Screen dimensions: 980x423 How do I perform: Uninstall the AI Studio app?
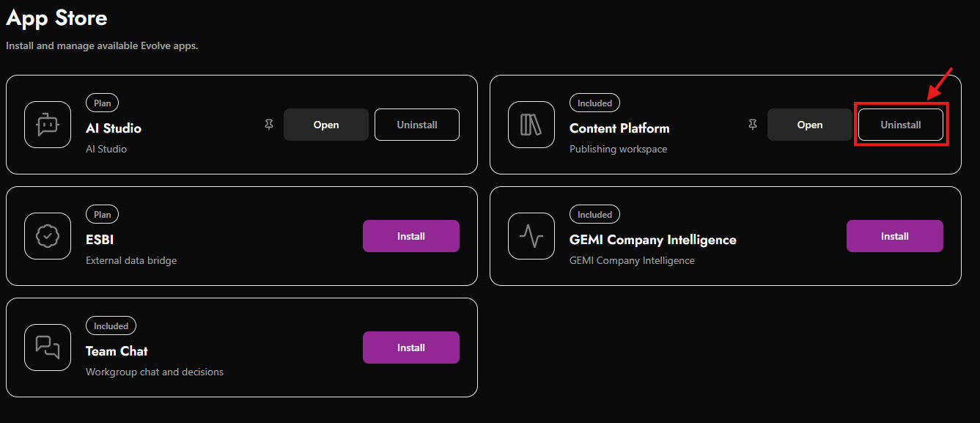point(417,125)
